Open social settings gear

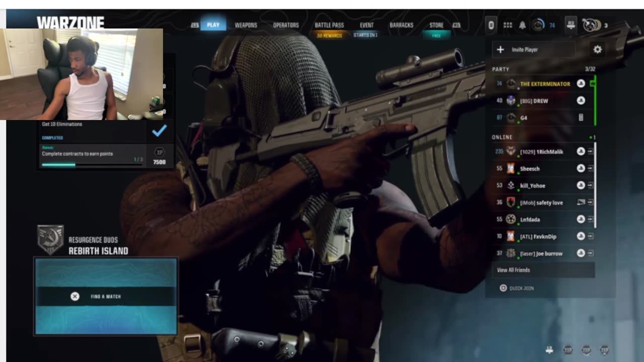tap(598, 49)
